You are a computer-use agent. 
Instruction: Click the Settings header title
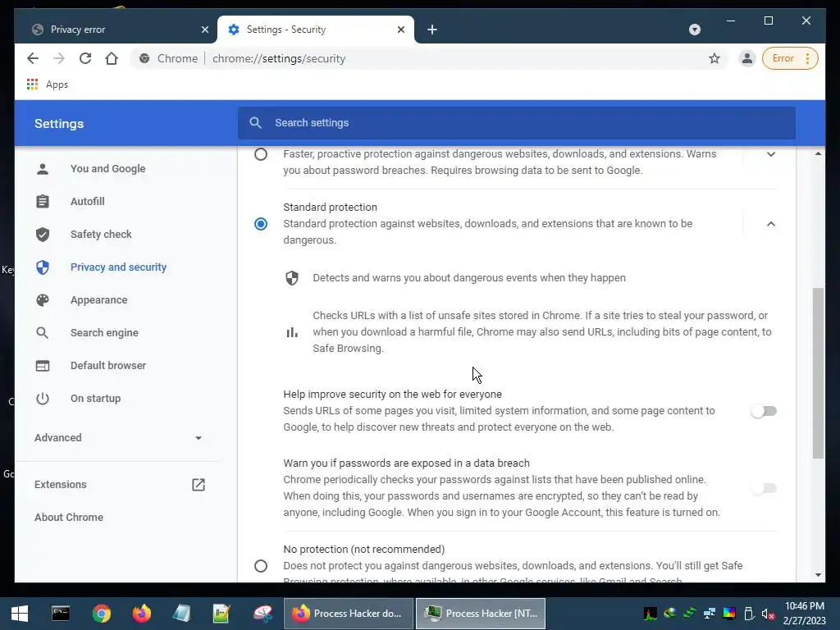59,124
